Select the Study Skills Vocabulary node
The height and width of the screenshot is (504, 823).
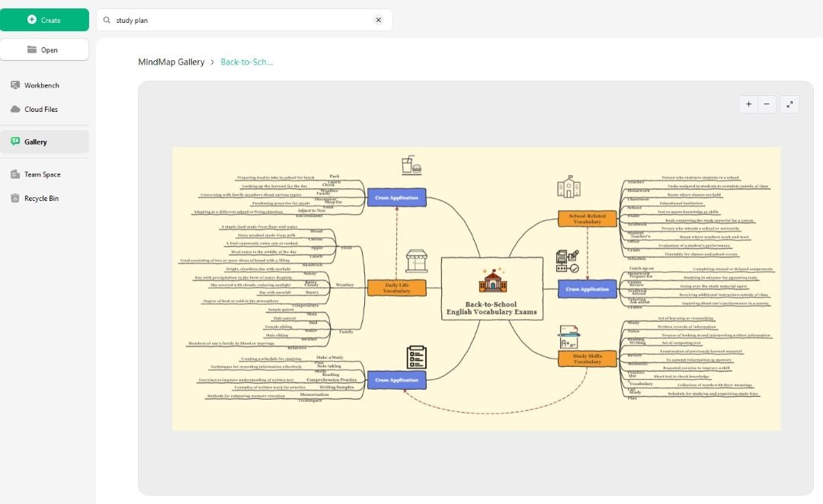[587, 358]
